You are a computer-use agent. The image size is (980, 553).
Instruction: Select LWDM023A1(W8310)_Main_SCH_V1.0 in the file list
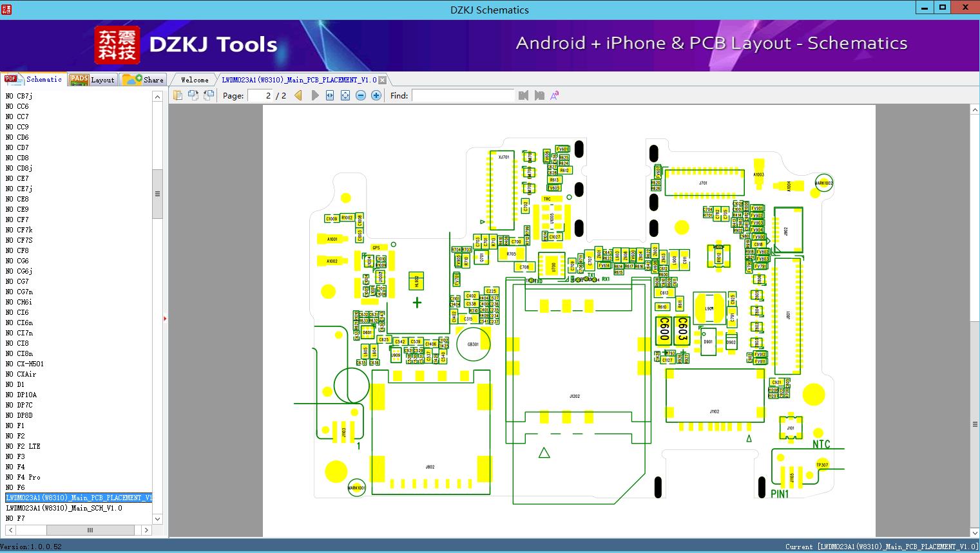(64, 508)
